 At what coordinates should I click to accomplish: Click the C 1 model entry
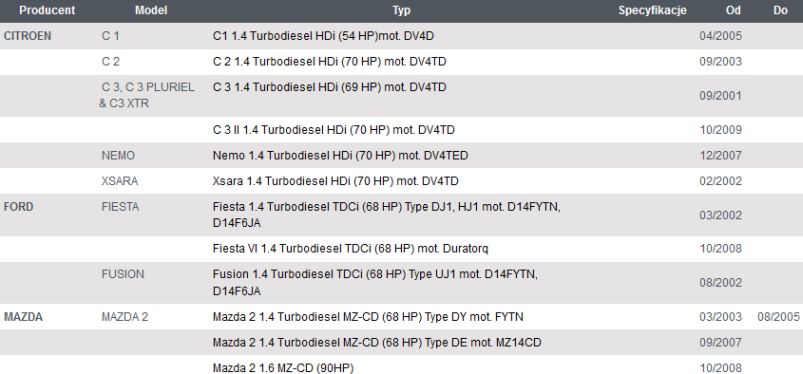click(111, 36)
